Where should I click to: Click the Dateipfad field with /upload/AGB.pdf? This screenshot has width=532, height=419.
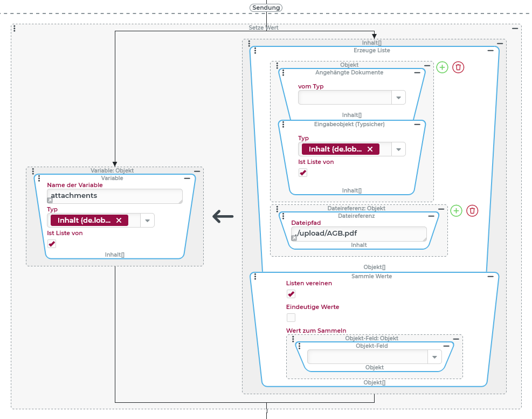coord(358,233)
